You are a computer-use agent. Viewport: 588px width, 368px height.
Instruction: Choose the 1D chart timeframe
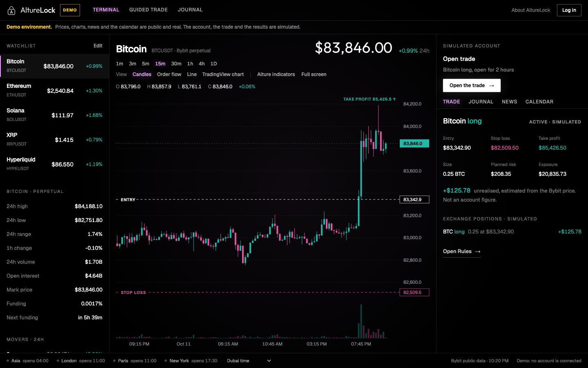click(214, 64)
